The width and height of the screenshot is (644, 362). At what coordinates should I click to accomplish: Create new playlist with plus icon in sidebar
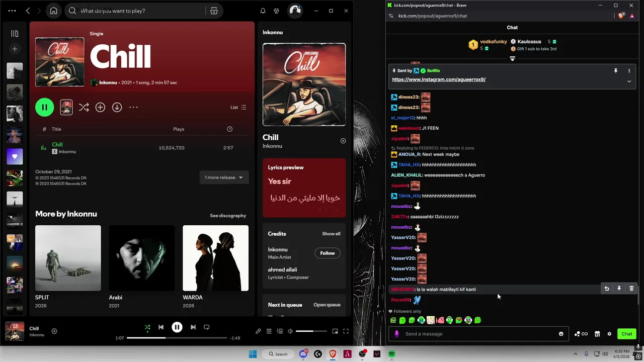(15, 49)
